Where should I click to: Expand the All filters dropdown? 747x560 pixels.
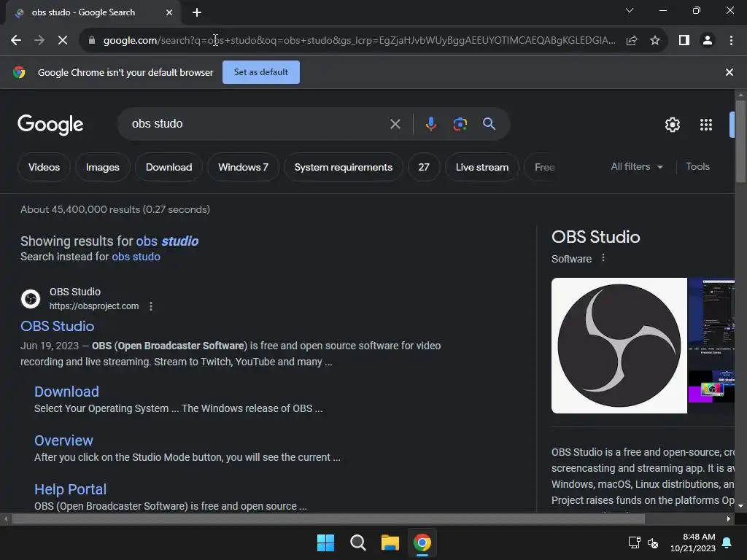pyautogui.click(x=636, y=167)
